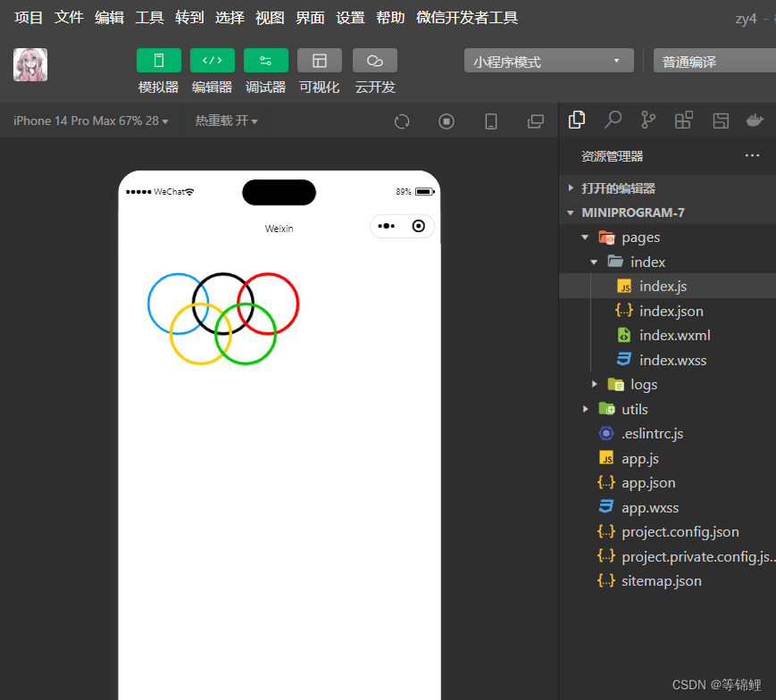The image size is (776, 700).
Task: Open the 转到 menu
Action: coord(189,18)
